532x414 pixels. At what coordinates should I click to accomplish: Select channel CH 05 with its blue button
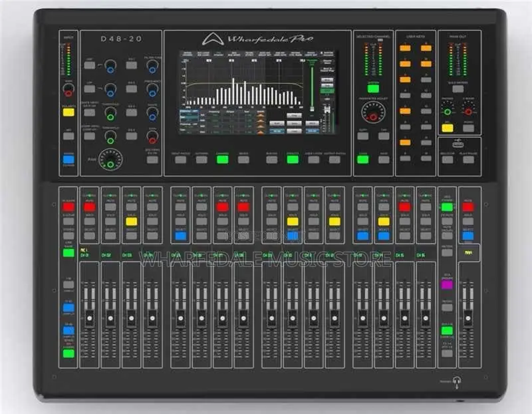pyautogui.click(x=180, y=236)
